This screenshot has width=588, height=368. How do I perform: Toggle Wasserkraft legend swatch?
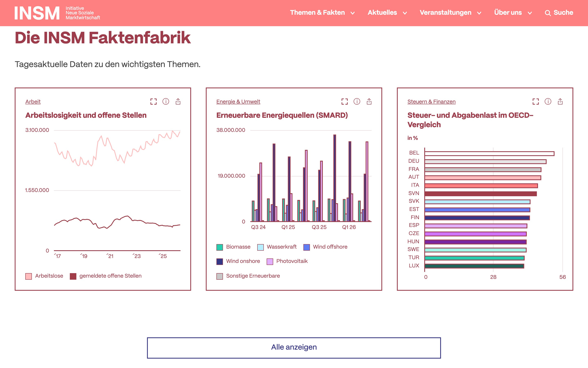pos(260,247)
